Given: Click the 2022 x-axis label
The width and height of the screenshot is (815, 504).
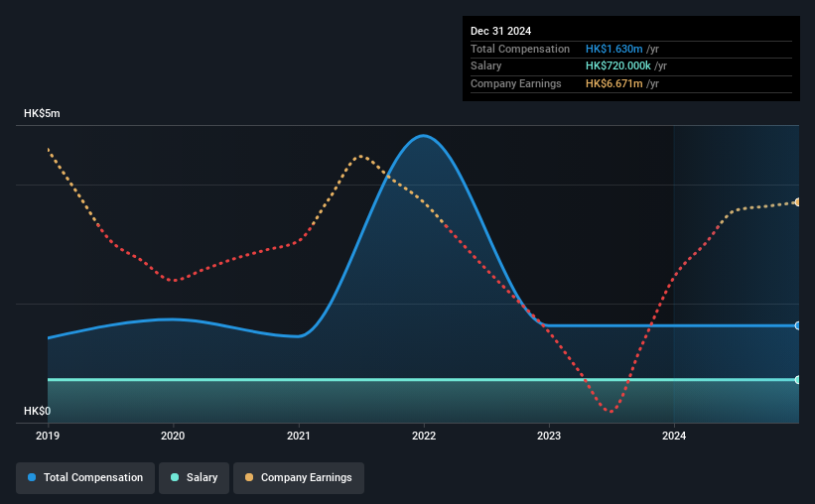Looking at the screenshot, I should tap(424, 436).
